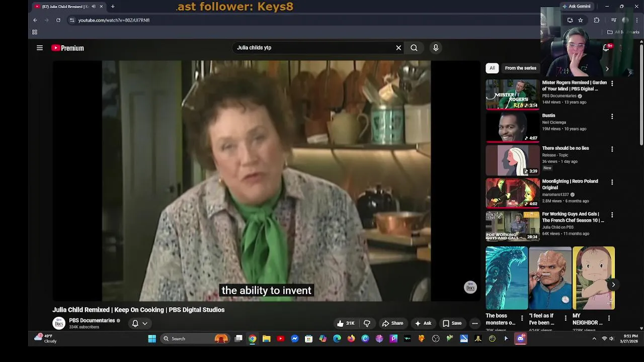This screenshot has width=644, height=362.
Task: Open more actions ellipsis under video
Action: [475, 323]
